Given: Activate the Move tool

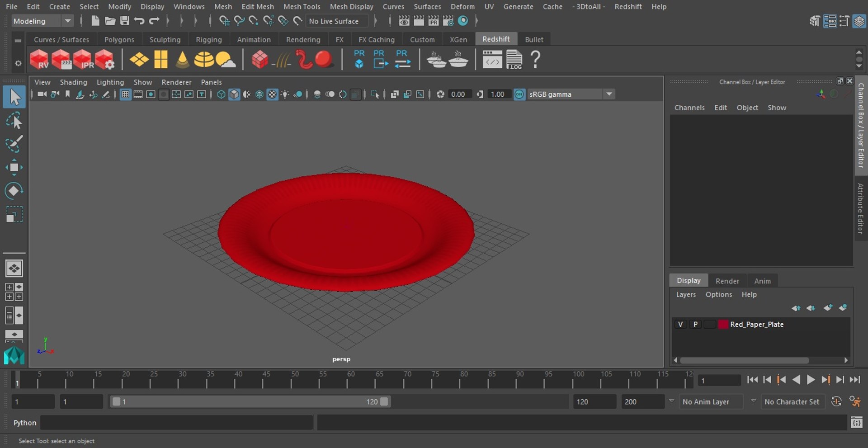Looking at the screenshot, I should pos(14,167).
